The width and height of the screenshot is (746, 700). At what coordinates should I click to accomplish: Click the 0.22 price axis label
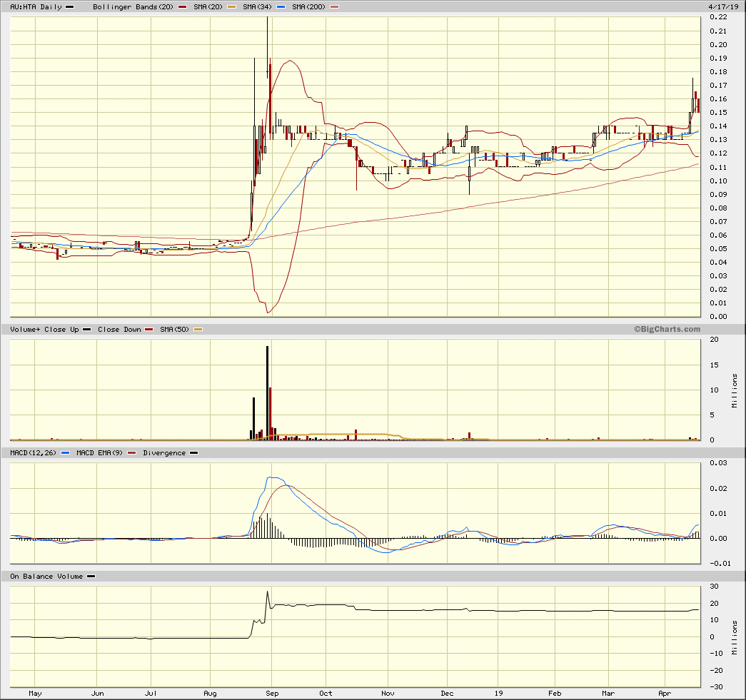pyautogui.click(x=718, y=17)
